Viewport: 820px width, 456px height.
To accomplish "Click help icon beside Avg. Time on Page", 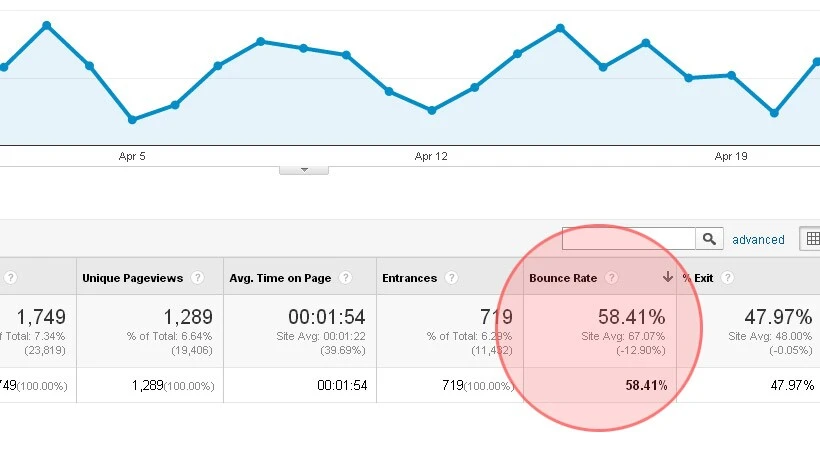I will 345,278.
